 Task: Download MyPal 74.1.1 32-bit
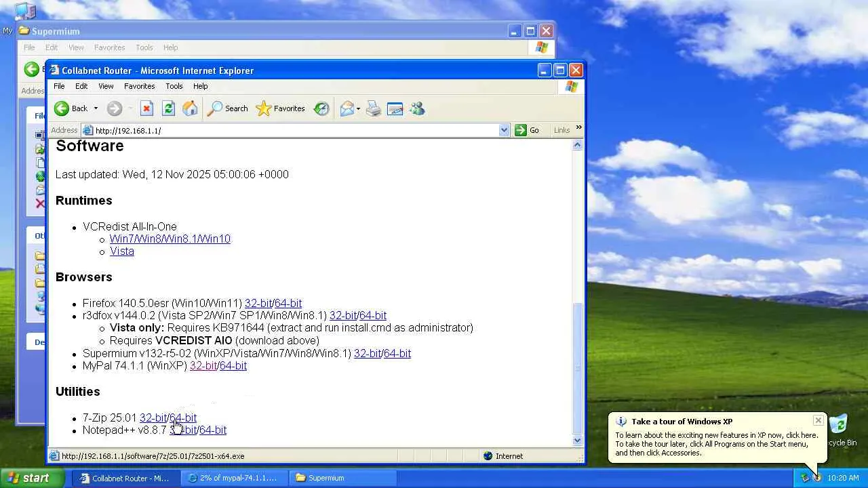click(203, 365)
